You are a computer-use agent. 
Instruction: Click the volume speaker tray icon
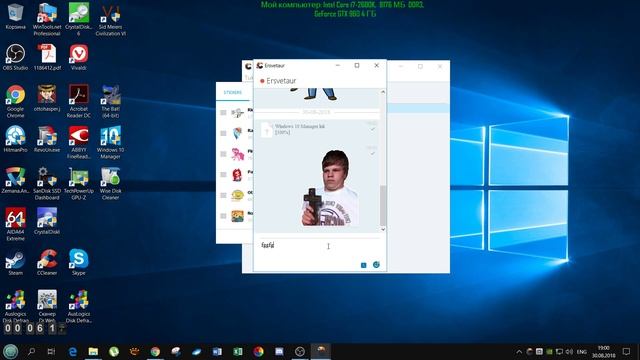(569, 351)
